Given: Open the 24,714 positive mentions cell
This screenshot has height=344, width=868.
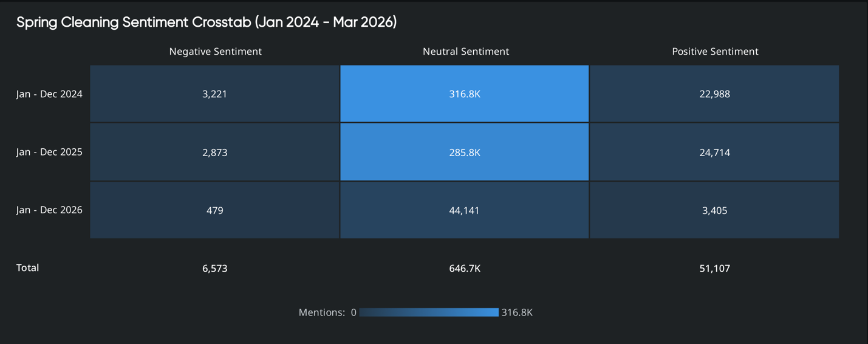Looking at the screenshot, I should 714,152.
